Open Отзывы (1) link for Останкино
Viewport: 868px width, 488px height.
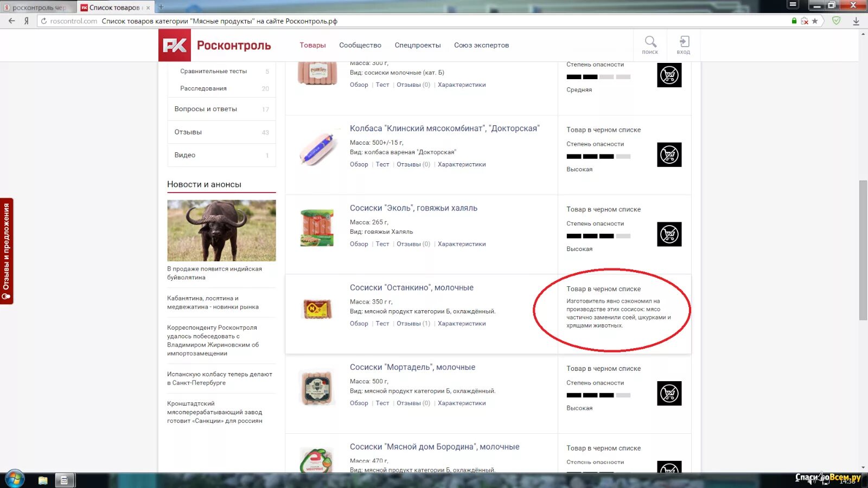click(413, 324)
